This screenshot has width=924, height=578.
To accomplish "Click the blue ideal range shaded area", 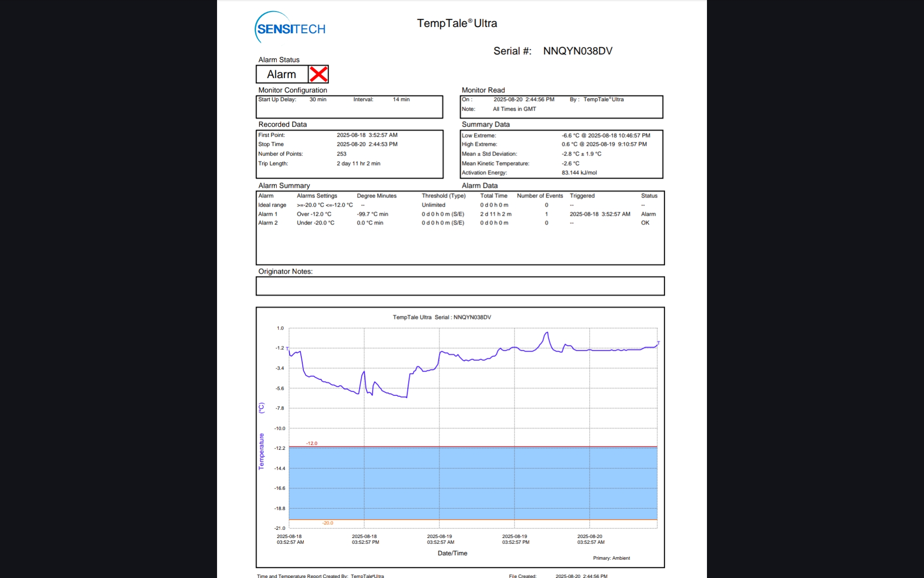I will pos(473,483).
